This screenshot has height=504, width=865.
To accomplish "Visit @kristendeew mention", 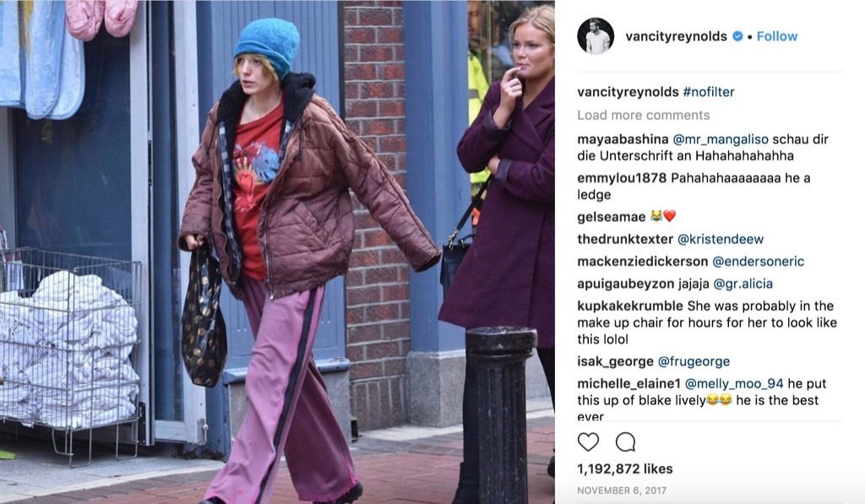I will point(721,239).
